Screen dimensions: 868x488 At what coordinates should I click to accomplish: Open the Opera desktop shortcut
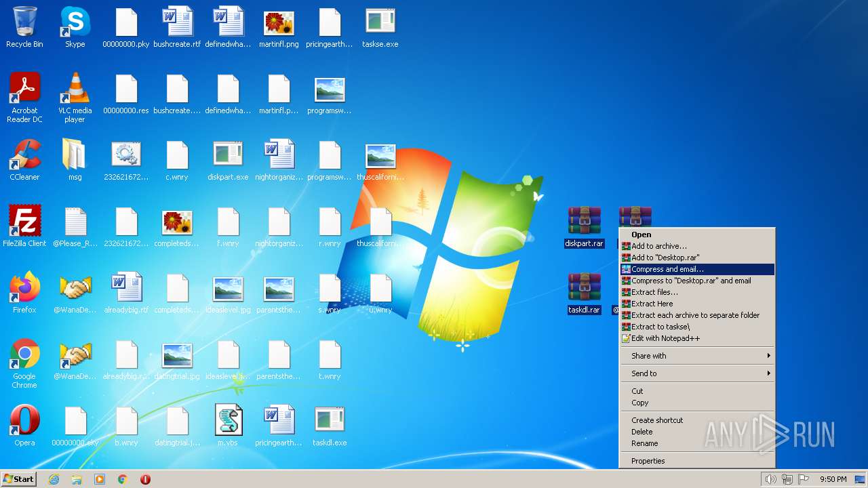point(24,426)
